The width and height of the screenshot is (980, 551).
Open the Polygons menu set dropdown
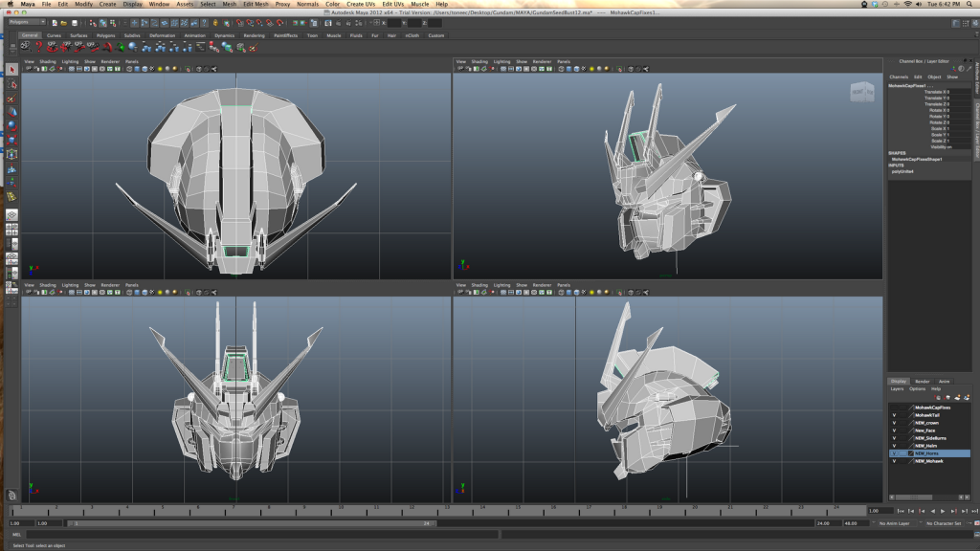pos(25,22)
